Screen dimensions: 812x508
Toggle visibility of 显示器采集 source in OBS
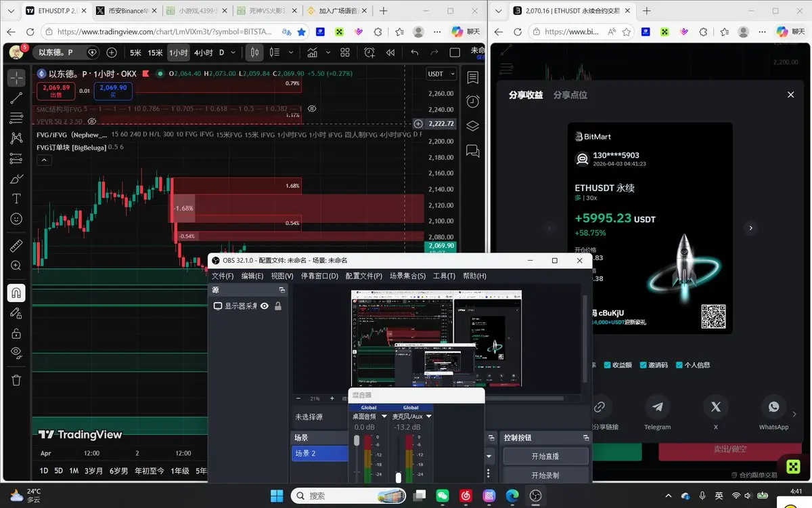265,306
